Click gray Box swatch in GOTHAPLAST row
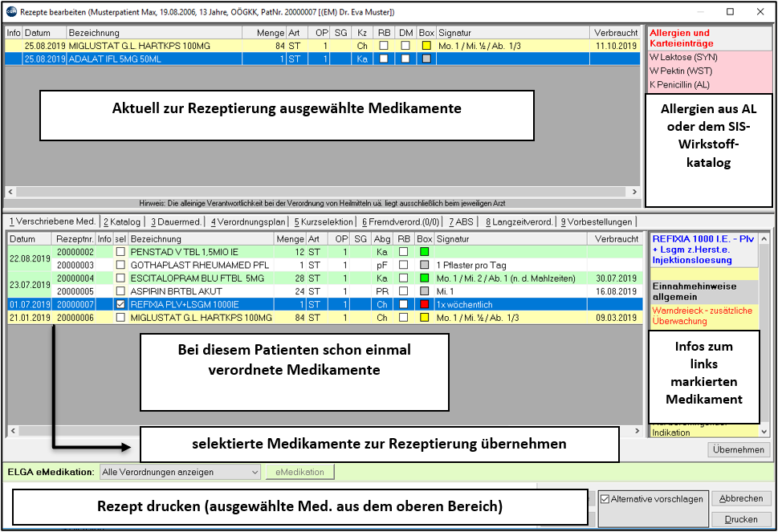The width and height of the screenshot is (778, 532). [424, 265]
